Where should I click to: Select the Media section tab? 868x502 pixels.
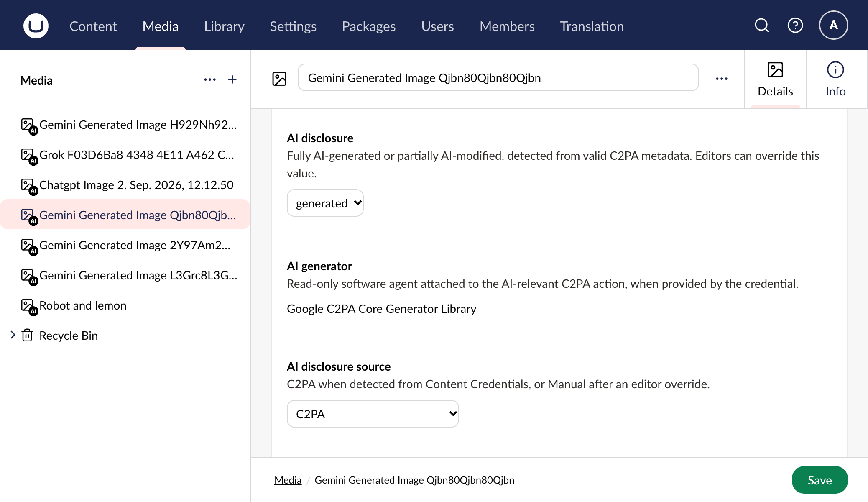point(161,26)
